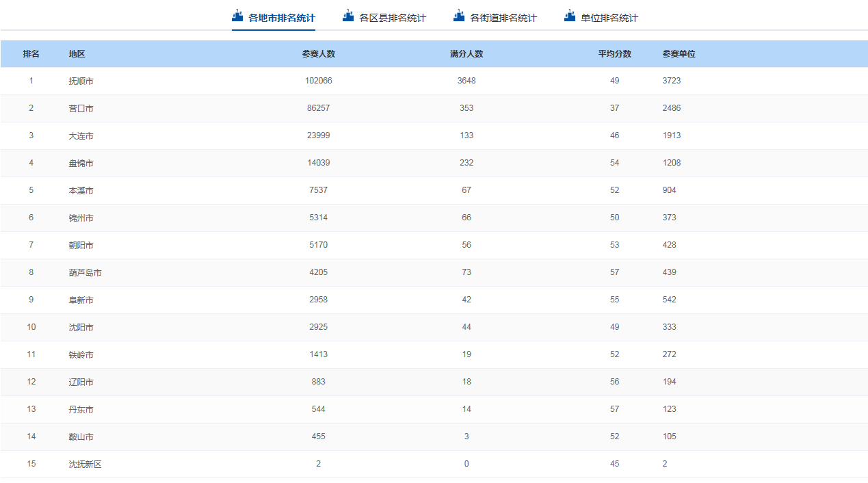
Task: Open the 单位排名统计 tab
Action: (x=601, y=18)
